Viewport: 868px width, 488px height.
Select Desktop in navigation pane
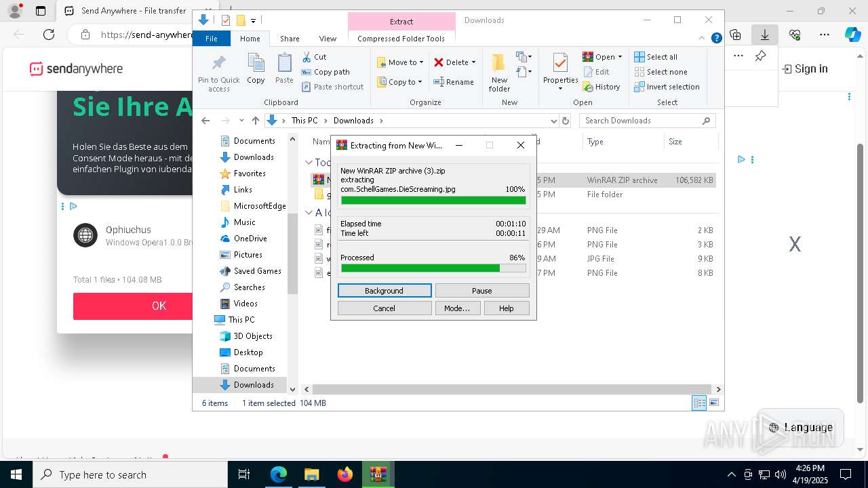click(x=248, y=352)
